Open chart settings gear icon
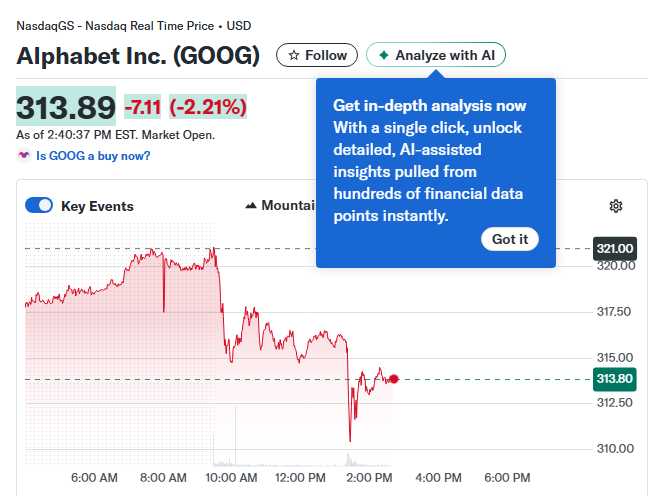The width and height of the screenshot is (664, 496). [616, 206]
